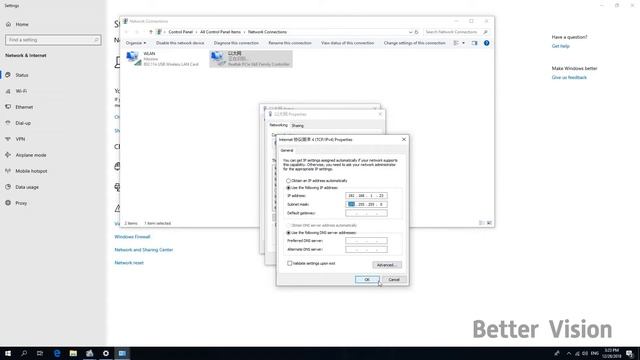Refresh the Network Connections address bar

(x=416, y=32)
